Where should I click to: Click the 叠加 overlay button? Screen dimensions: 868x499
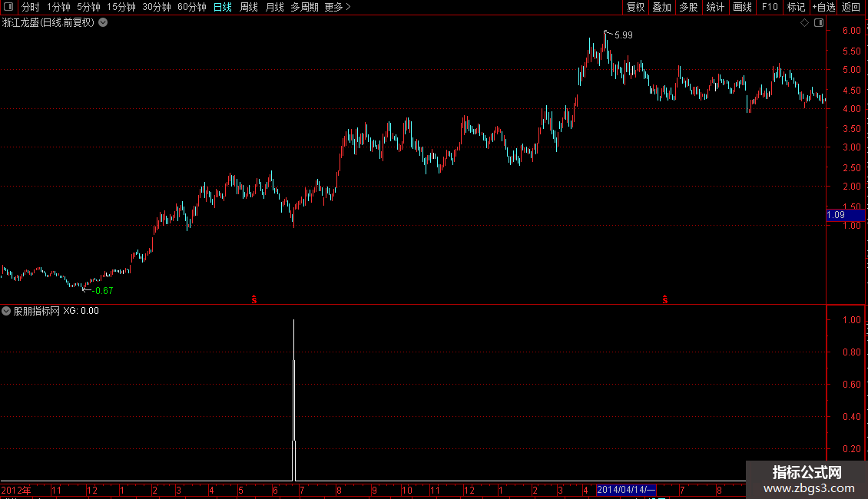(661, 7)
